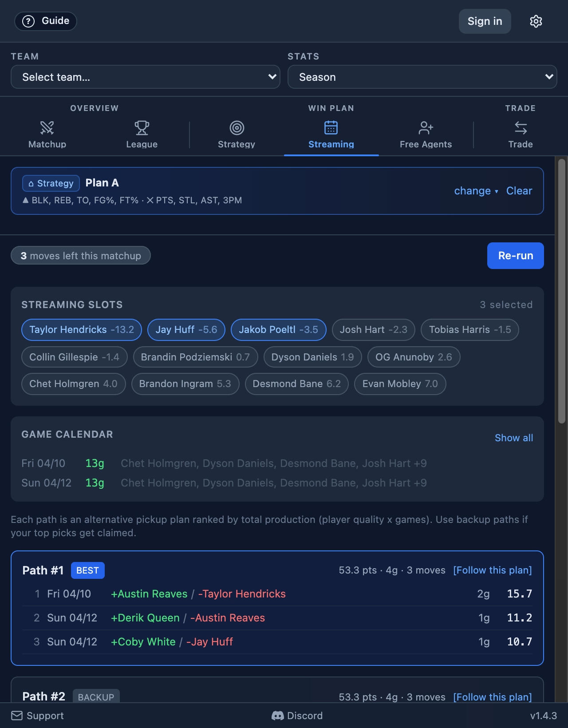Click the Guide question-mark icon
The width and height of the screenshot is (568, 728).
coord(28,21)
